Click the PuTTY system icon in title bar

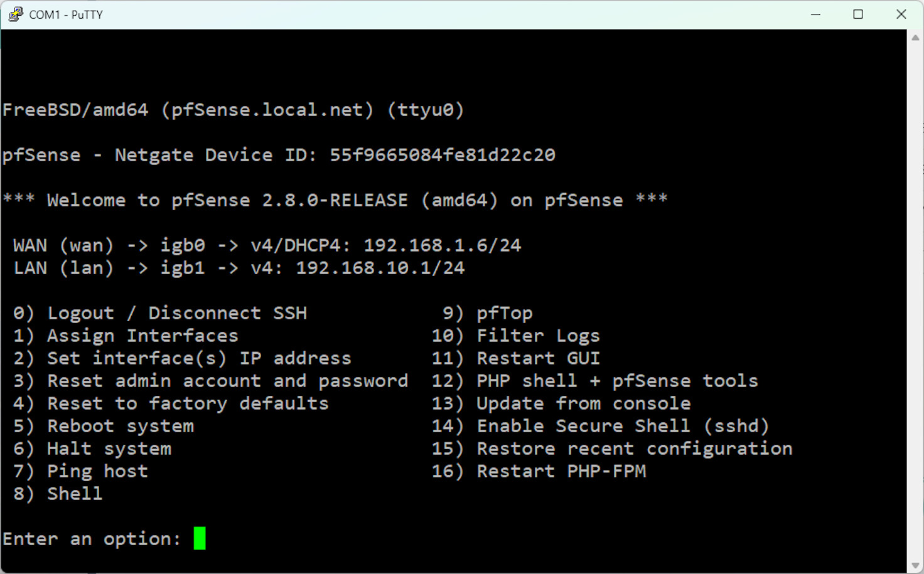(15, 14)
